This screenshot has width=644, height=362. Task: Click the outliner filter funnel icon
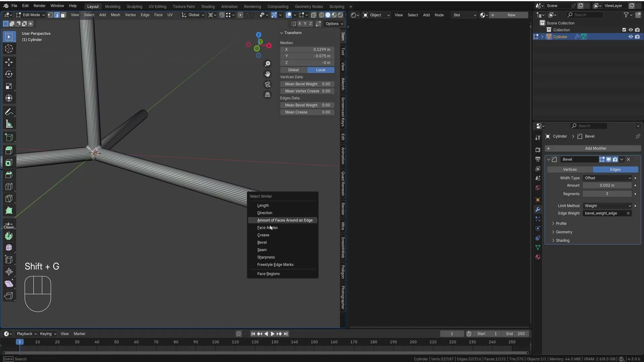click(x=626, y=15)
